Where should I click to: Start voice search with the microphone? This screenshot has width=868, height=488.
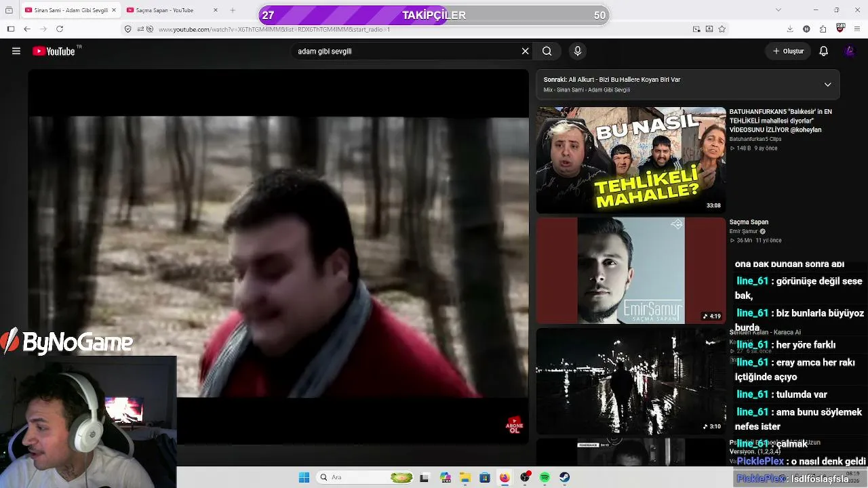click(578, 51)
